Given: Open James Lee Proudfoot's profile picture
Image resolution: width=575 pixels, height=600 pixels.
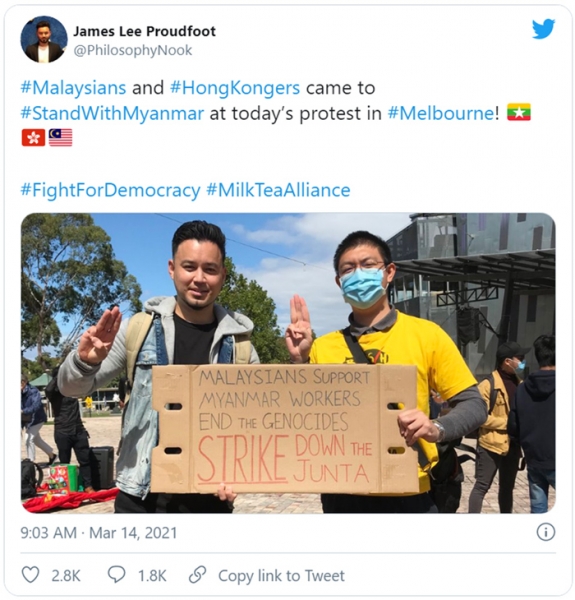Looking at the screenshot, I should (44, 39).
